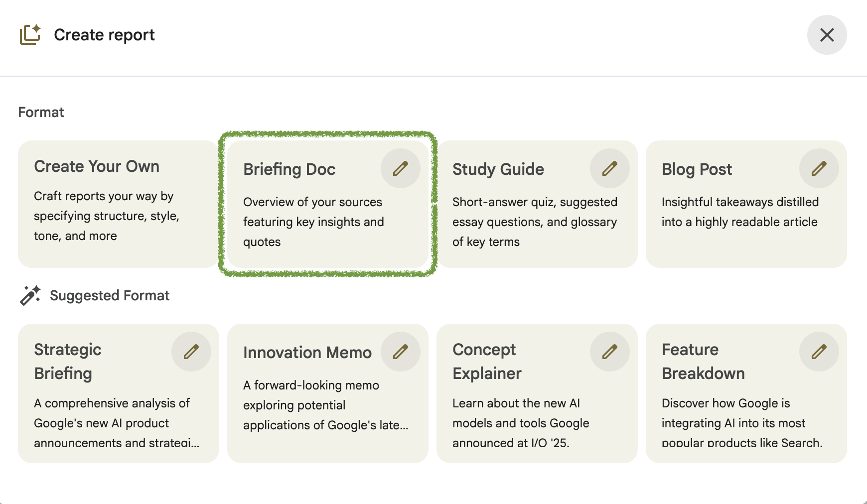
Task: Click pencil icon on Innovation Memo
Action: [400, 352]
